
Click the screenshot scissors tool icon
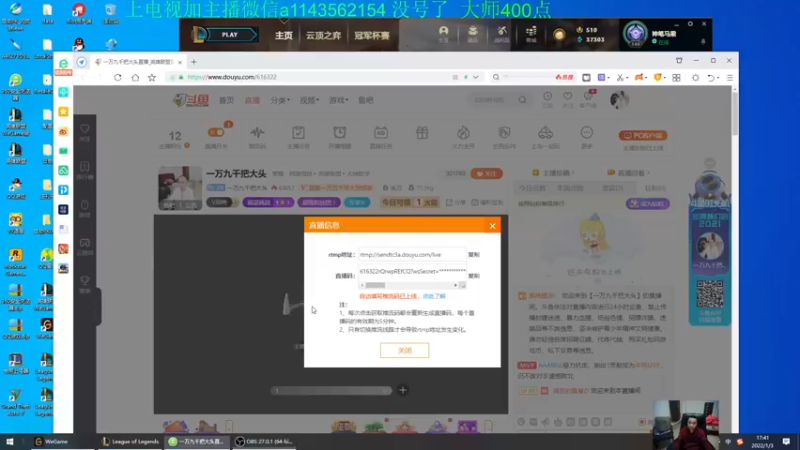(620, 78)
